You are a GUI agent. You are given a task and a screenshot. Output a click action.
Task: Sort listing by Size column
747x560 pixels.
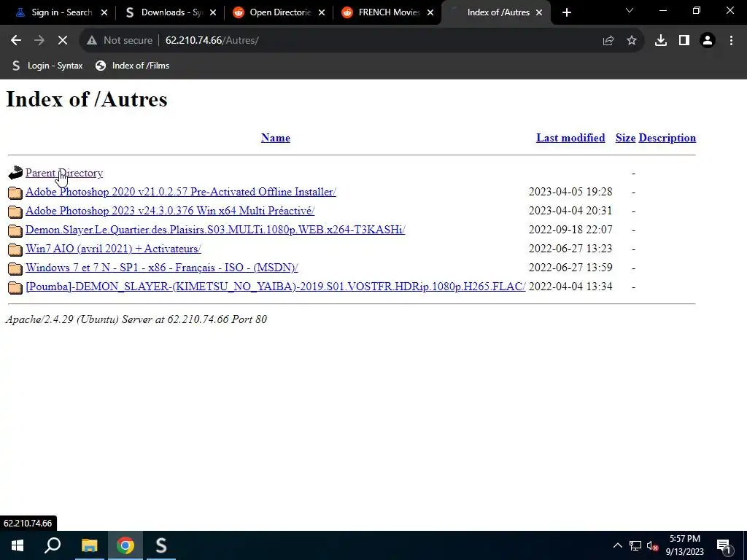625,138
